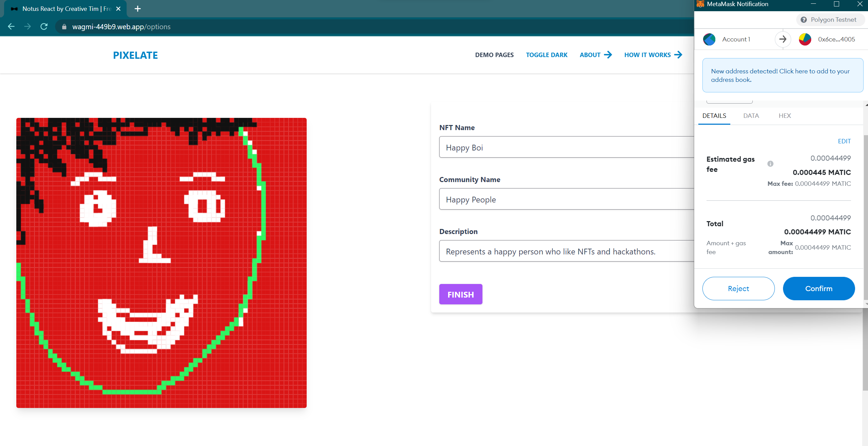Close the MetaMask Notification window
This screenshot has width=868, height=446.
pyautogui.click(x=860, y=4)
